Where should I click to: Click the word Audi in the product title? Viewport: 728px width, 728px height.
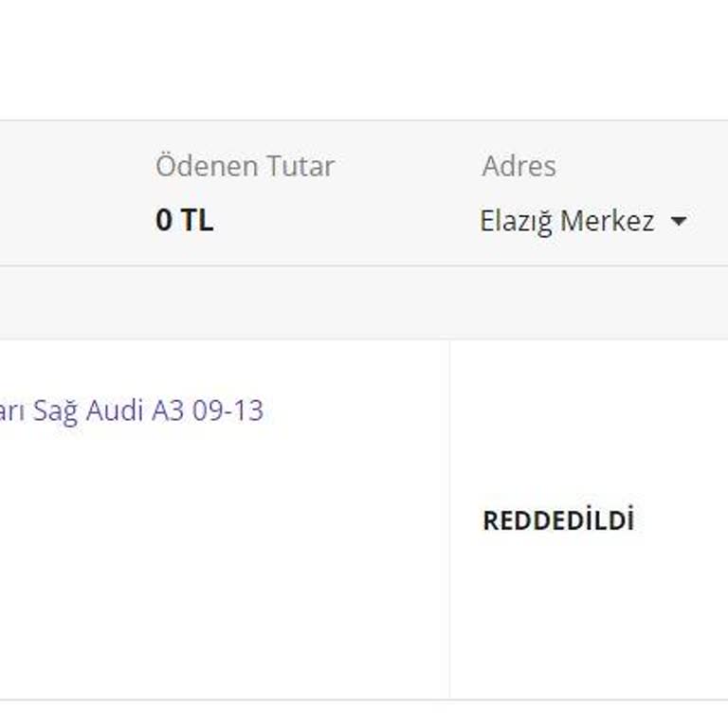click(x=115, y=410)
